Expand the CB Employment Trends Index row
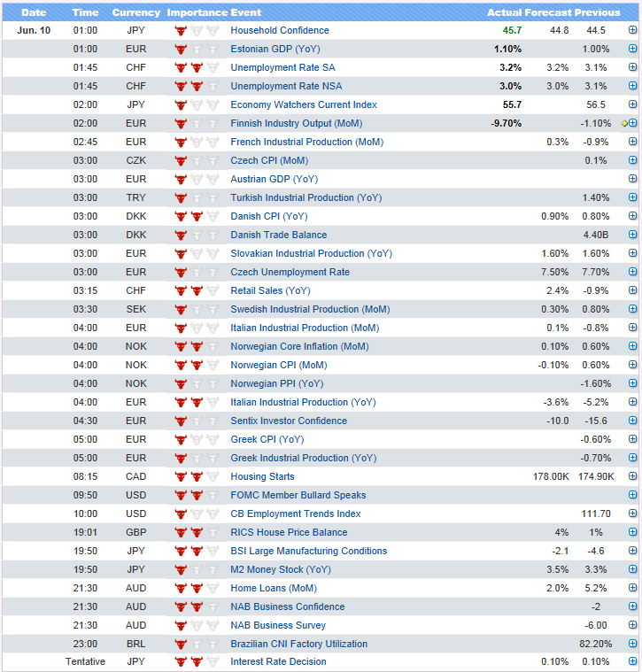 tap(632, 514)
